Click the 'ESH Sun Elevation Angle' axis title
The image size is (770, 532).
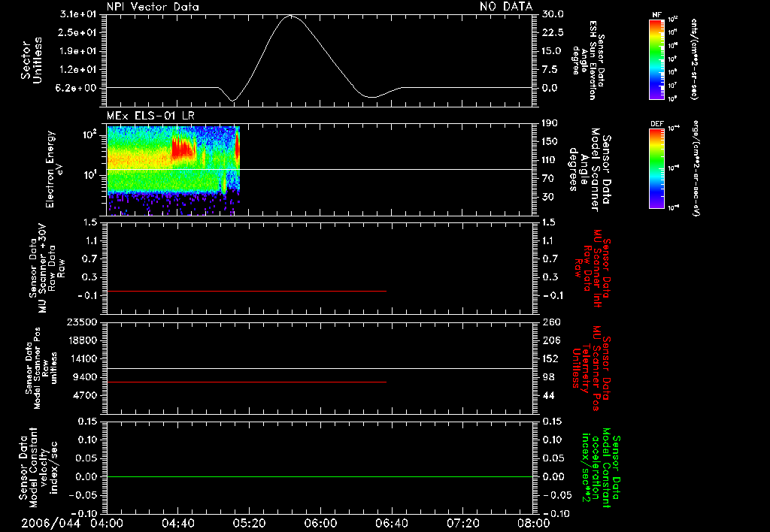(x=588, y=60)
